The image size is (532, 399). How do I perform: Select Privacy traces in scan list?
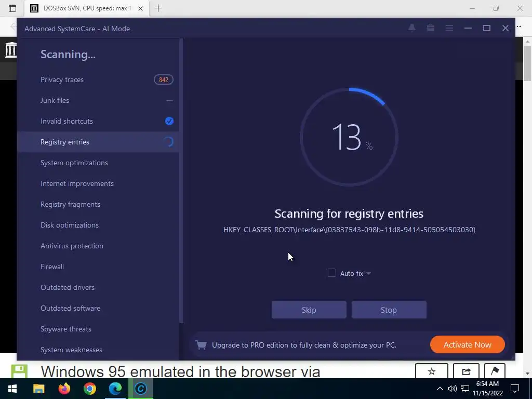point(98,79)
